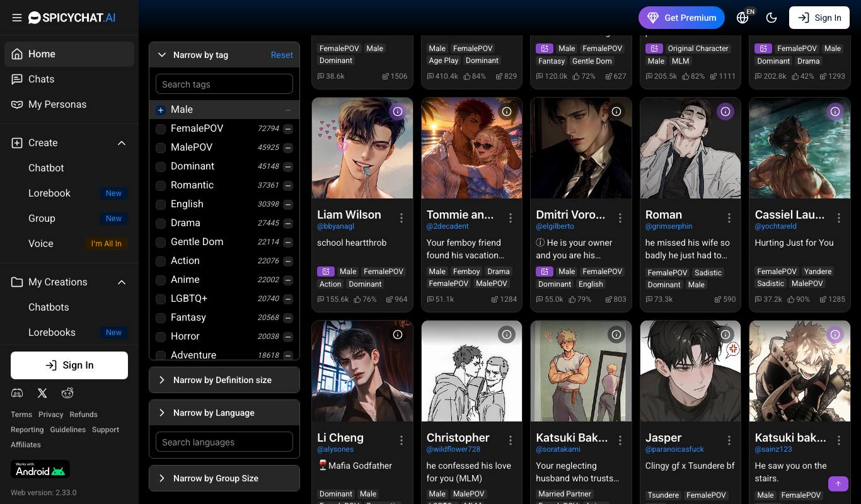Collapse Narrow by tag panel
The height and width of the screenshot is (504, 861).
pos(162,55)
